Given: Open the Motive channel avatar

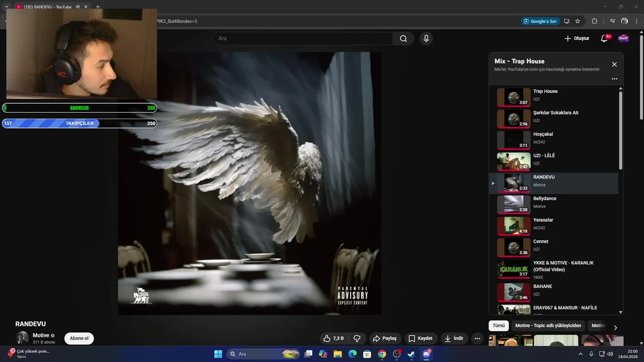Looking at the screenshot, I should (22, 338).
